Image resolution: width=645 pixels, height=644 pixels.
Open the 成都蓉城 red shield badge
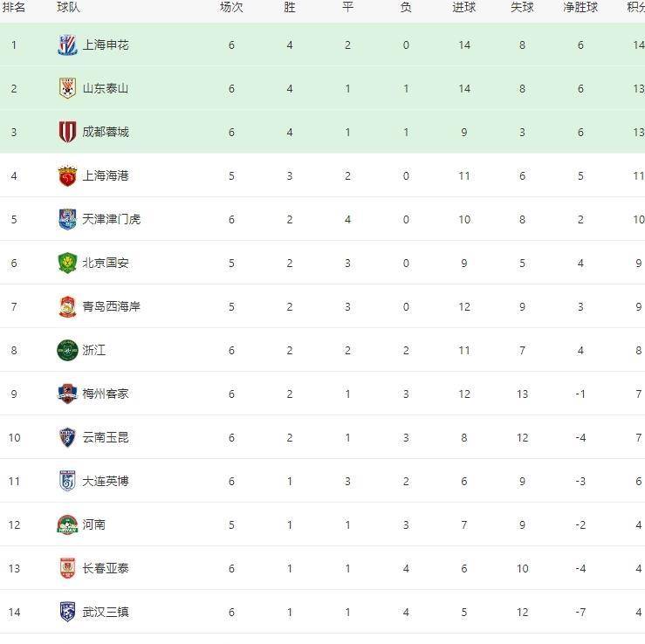click(x=67, y=132)
